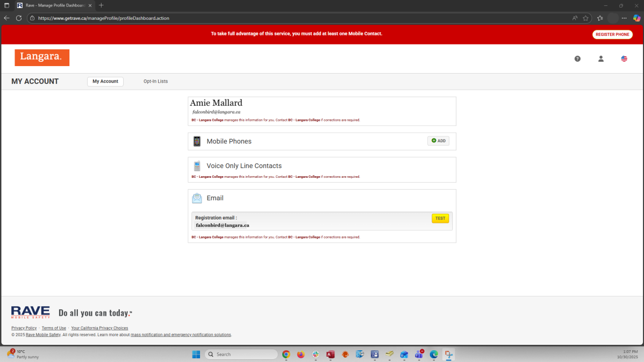Click the Langara logo

42,57
